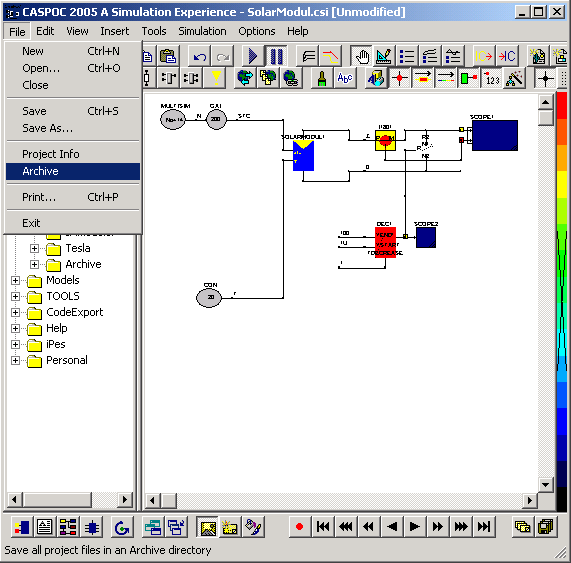Click the globe with arrows icon

245,78
